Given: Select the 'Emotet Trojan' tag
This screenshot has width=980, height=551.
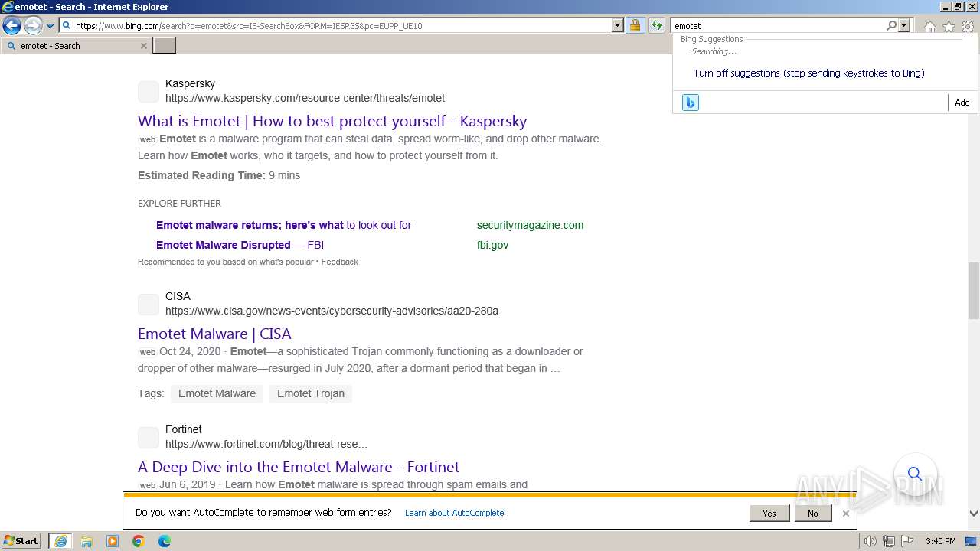Looking at the screenshot, I should coord(311,393).
